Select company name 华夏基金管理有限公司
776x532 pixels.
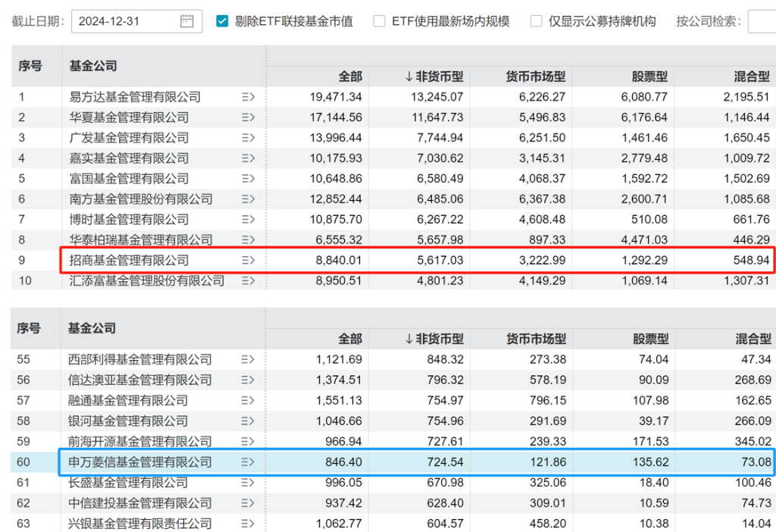pyautogui.click(x=129, y=117)
